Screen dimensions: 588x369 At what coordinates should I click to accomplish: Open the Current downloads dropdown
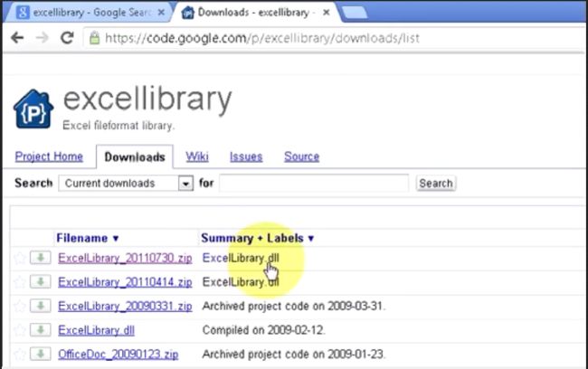[126, 184]
